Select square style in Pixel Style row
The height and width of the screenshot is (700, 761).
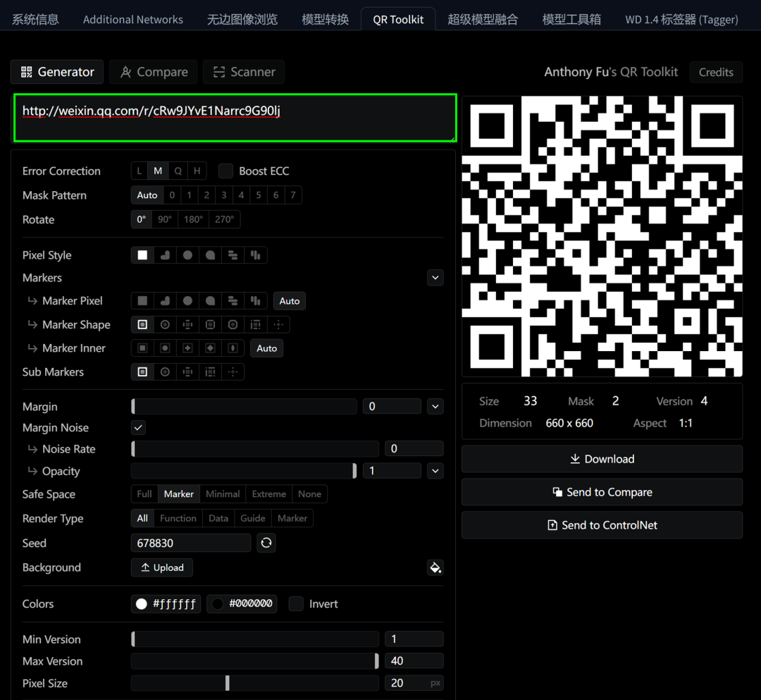point(142,255)
